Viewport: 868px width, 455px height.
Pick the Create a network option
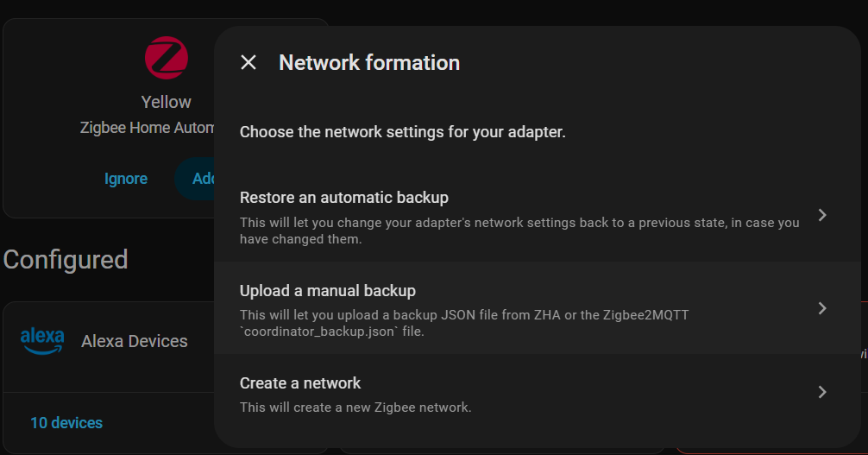(x=300, y=383)
